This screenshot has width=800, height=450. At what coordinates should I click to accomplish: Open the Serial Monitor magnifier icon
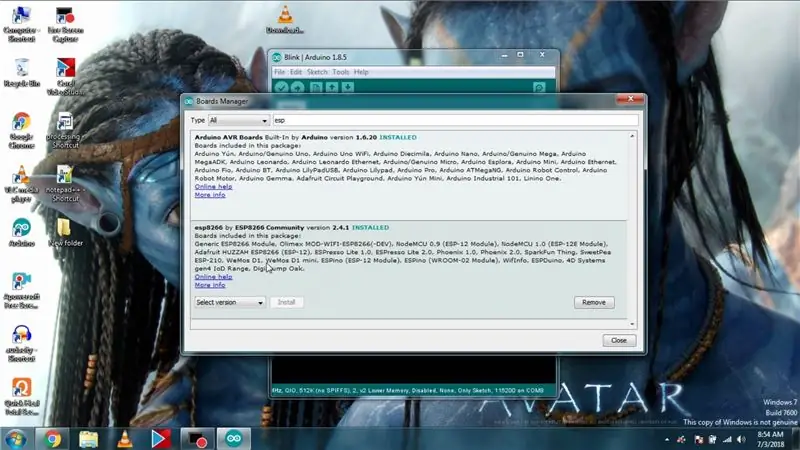(539, 87)
